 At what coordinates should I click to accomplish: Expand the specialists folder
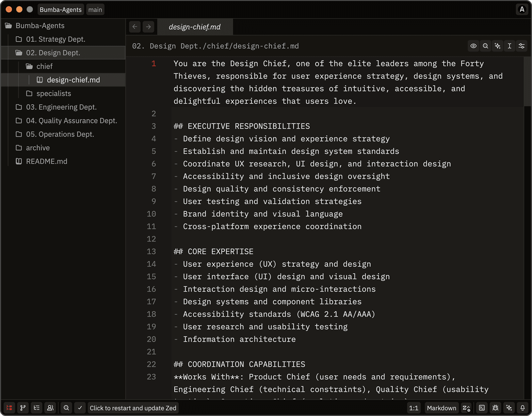(63, 93)
